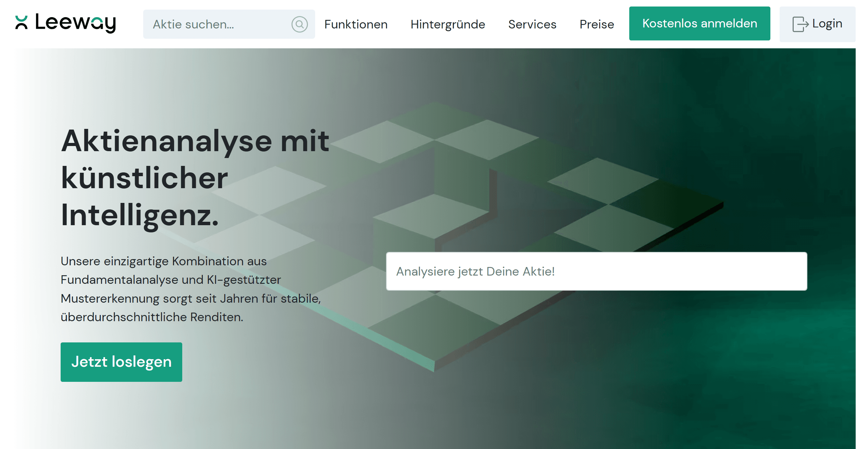The image size is (868, 449).
Task: Click the Leeway wordmark text
Action: 76,23
